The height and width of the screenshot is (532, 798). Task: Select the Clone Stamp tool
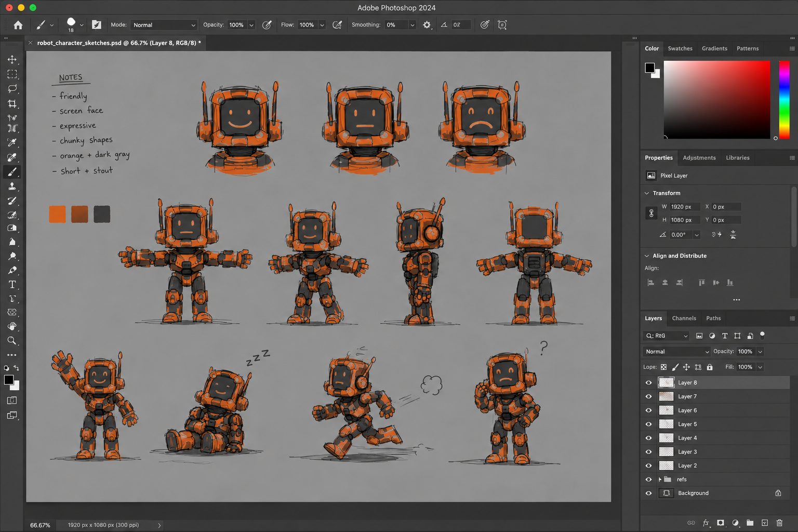pos(12,186)
